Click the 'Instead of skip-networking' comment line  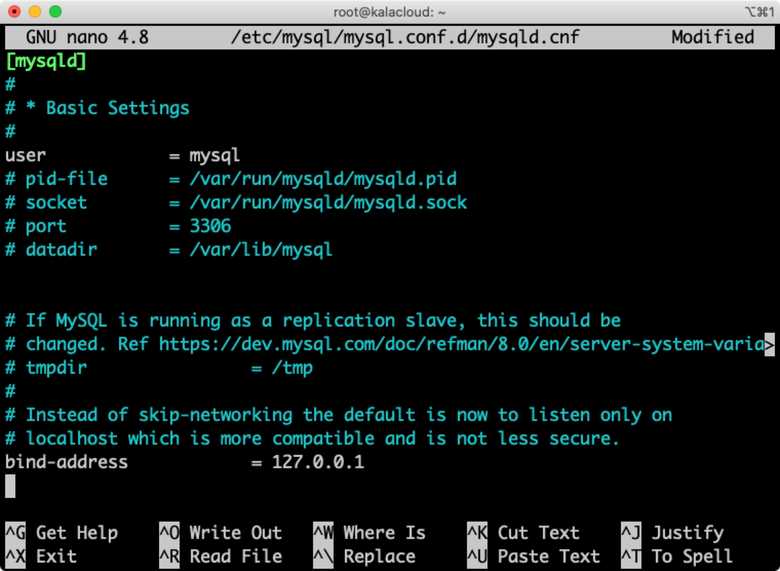pos(339,415)
